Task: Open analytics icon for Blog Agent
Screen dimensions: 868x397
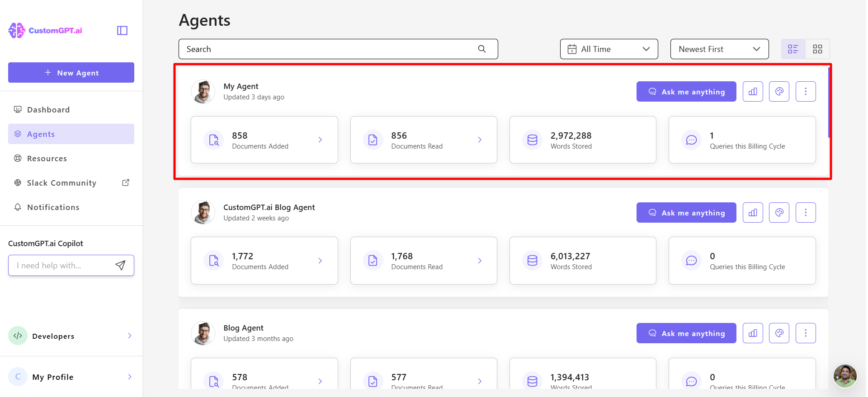Action: (753, 333)
